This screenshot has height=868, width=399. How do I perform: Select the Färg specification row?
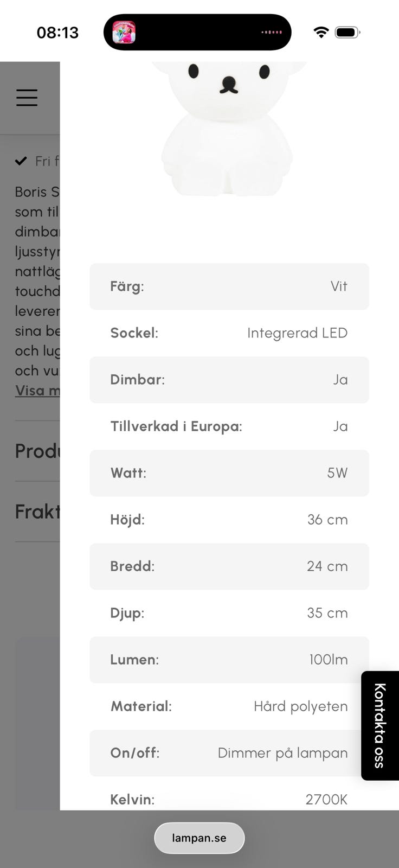click(x=229, y=286)
